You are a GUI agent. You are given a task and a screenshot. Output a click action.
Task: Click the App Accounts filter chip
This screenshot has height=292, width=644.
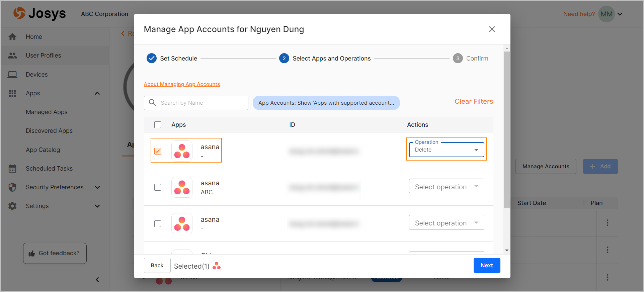point(326,103)
